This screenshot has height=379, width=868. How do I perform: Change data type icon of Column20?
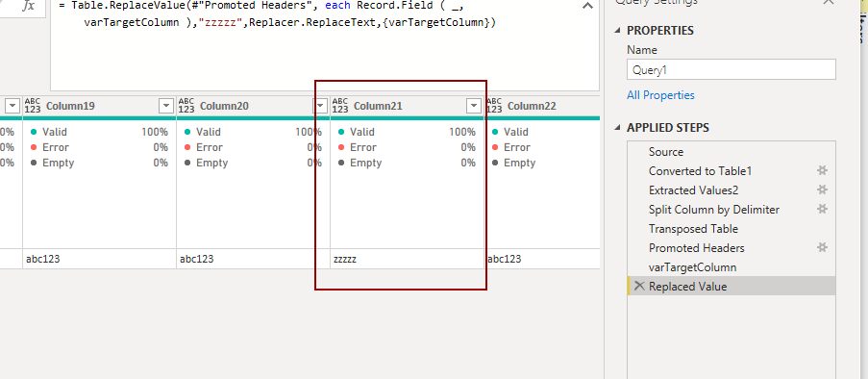click(x=186, y=105)
